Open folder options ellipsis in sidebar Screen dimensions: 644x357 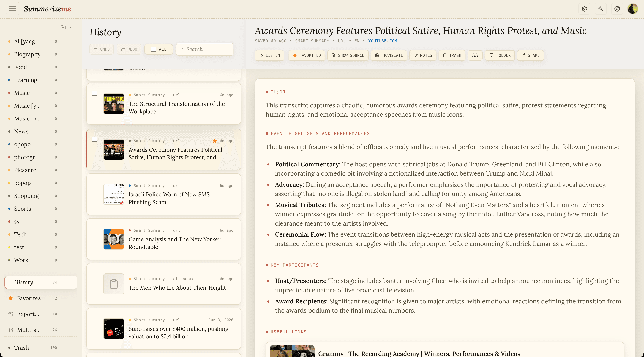[x=70, y=27]
